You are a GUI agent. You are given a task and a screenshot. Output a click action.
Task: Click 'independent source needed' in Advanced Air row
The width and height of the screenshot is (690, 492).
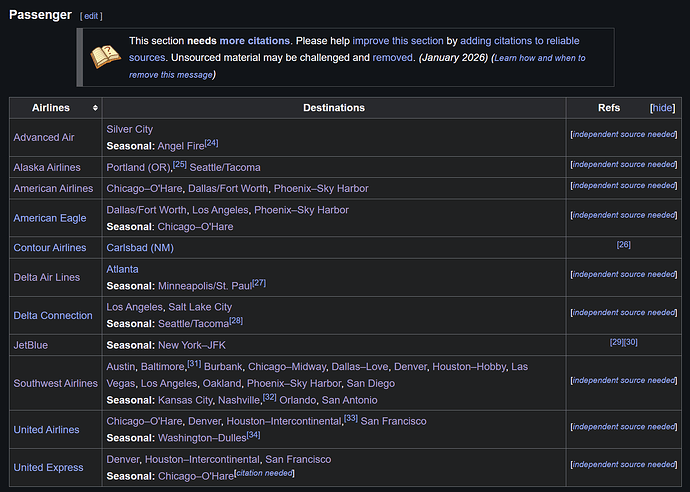(x=624, y=134)
